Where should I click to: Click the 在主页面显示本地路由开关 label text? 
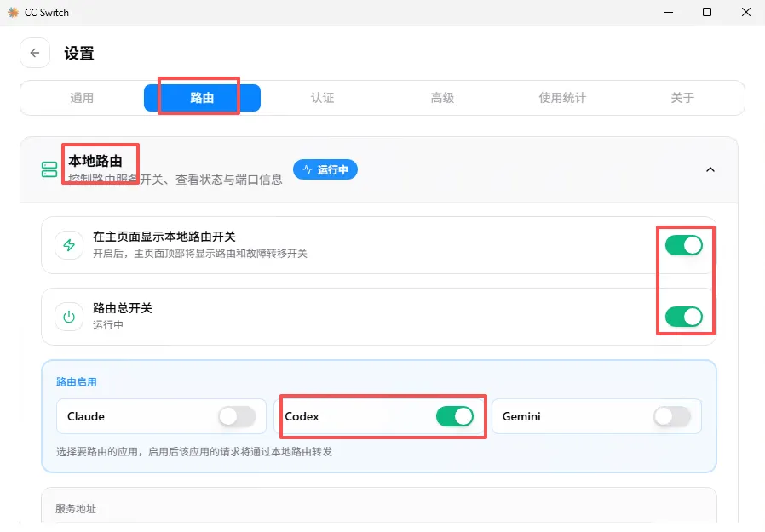pos(164,237)
